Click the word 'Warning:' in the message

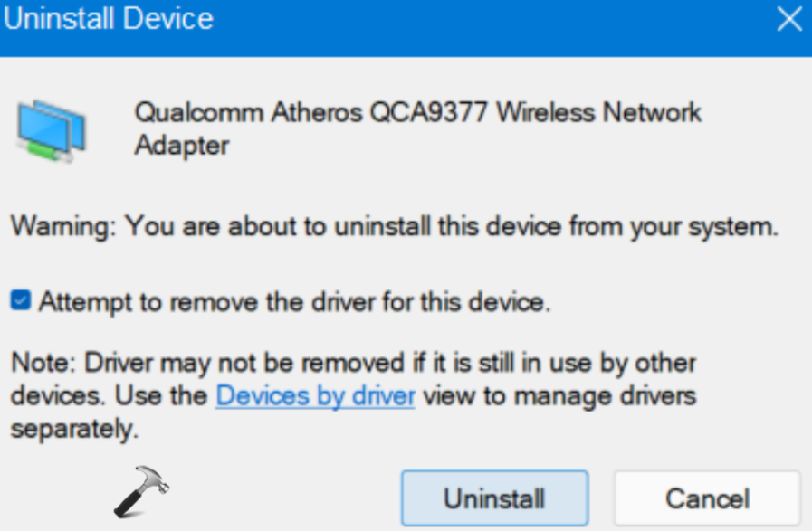coord(63,226)
